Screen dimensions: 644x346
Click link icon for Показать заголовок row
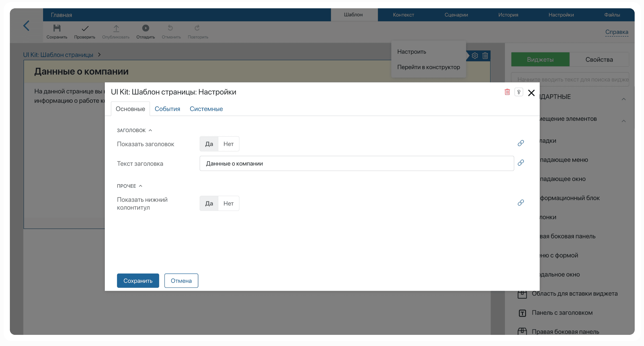[x=520, y=143]
